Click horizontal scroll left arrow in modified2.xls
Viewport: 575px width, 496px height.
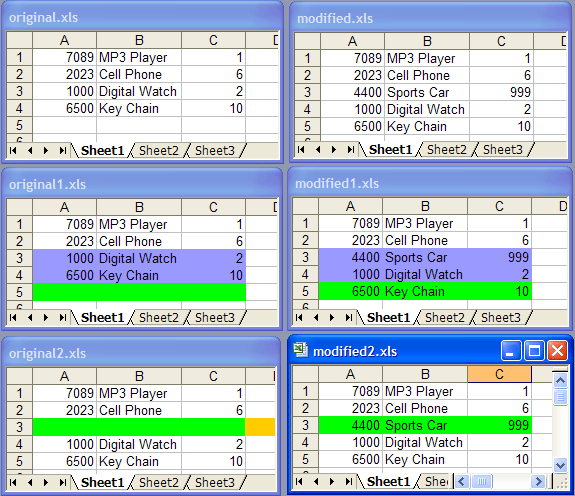coord(462,481)
